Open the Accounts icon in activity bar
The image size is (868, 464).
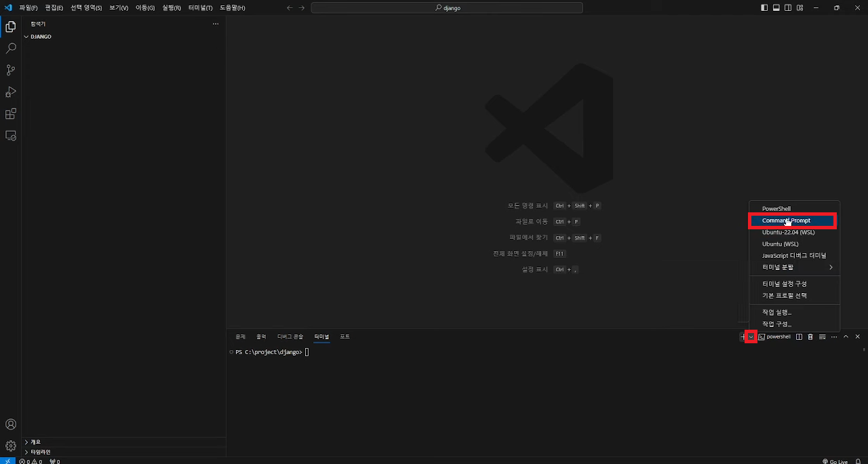click(x=11, y=425)
